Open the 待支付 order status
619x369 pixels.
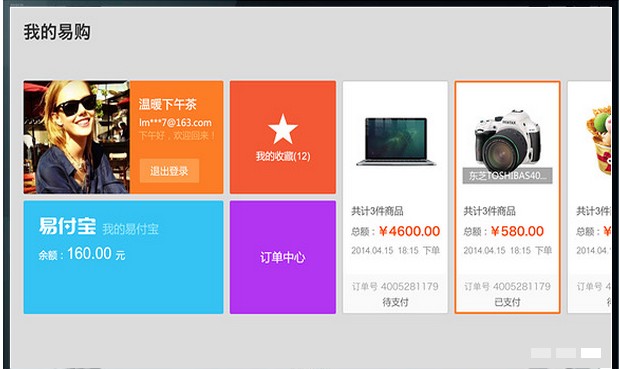(395, 302)
